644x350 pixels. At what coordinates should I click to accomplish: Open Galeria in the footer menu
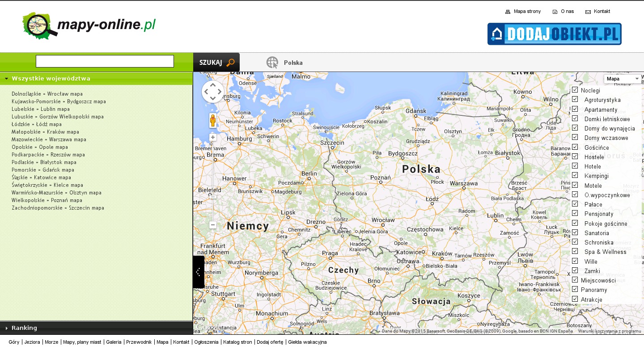pyautogui.click(x=114, y=342)
